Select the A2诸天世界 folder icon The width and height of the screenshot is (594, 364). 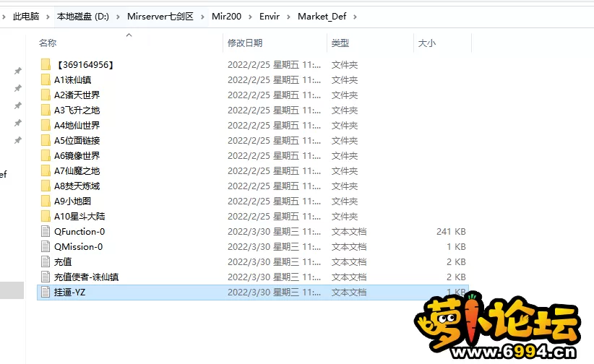click(46, 95)
